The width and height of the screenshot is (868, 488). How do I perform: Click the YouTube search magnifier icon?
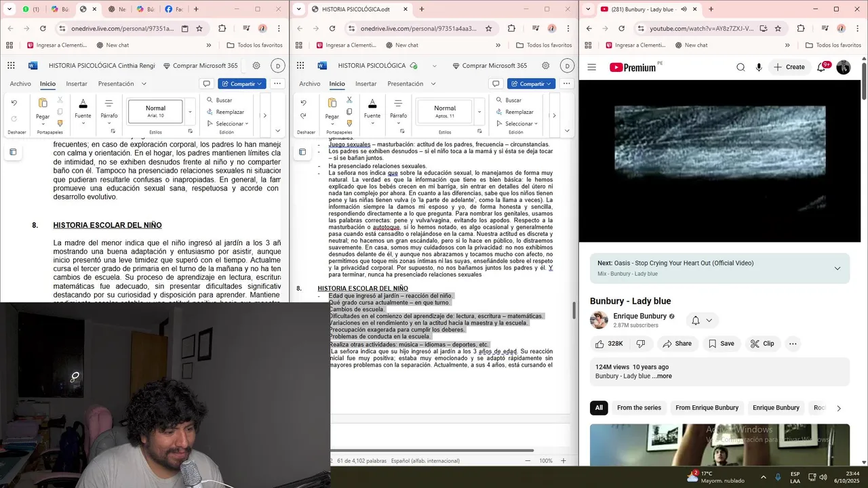pyautogui.click(x=741, y=67)
